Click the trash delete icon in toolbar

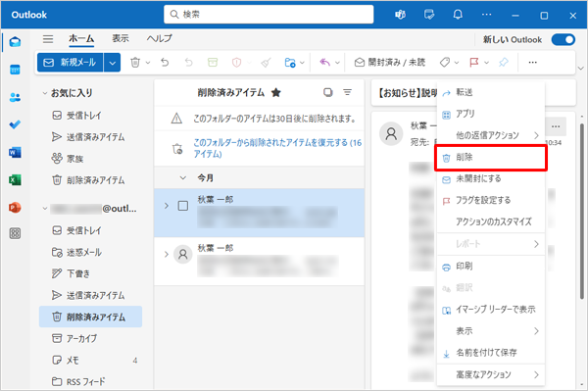pyautogui.click(x=135, y=63)
